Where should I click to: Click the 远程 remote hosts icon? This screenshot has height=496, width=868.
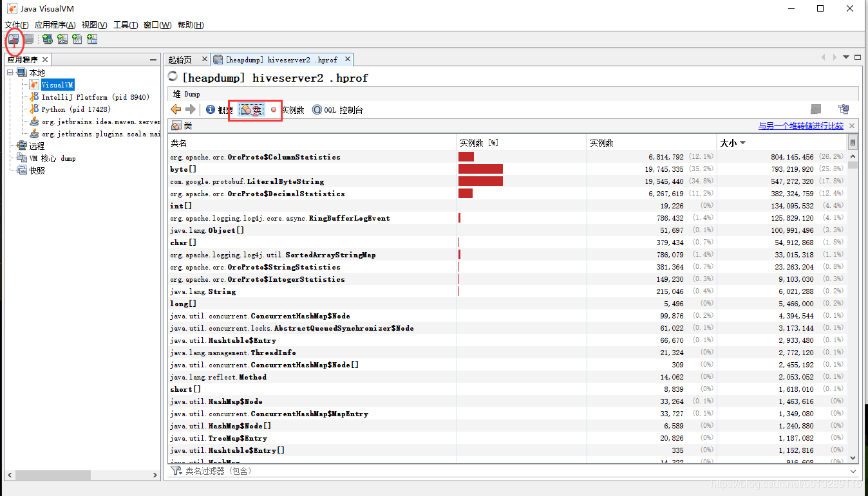(x=22, y=146)
